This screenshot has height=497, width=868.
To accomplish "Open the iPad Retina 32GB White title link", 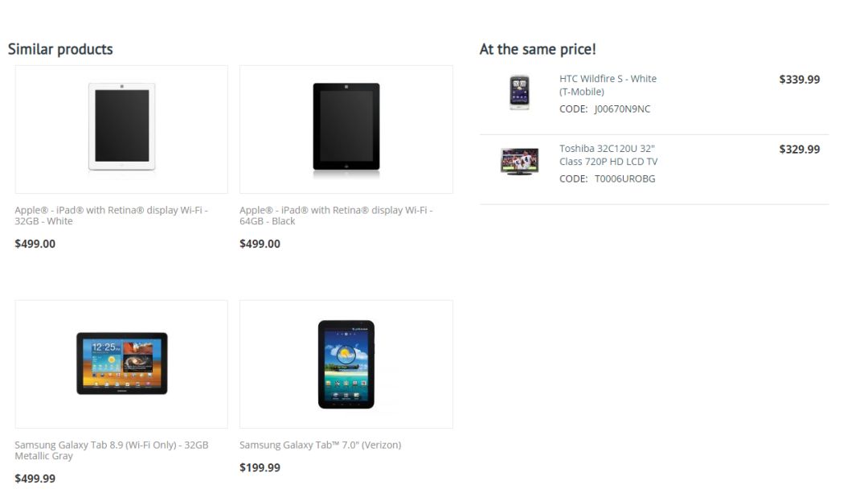I will tap(111, 216).
